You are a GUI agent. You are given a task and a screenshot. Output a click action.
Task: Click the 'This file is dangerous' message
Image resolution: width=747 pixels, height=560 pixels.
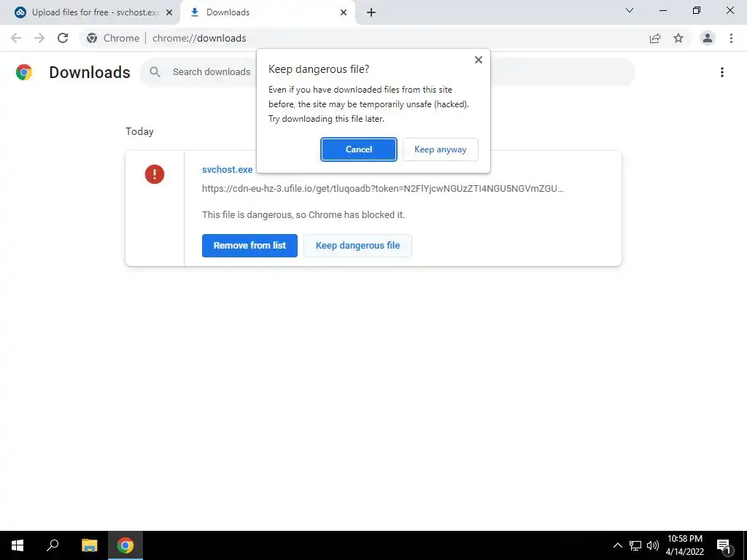(x=303, y=215)
